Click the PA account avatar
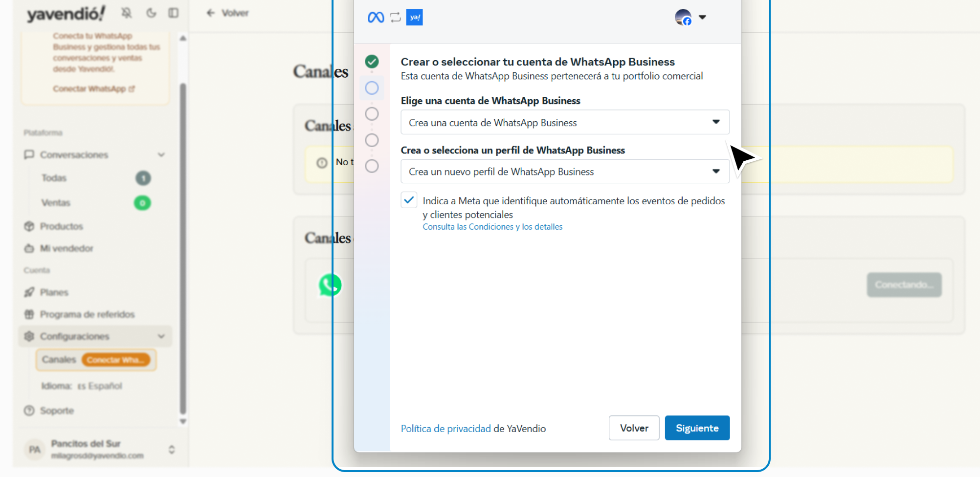 tap(34, 450)
